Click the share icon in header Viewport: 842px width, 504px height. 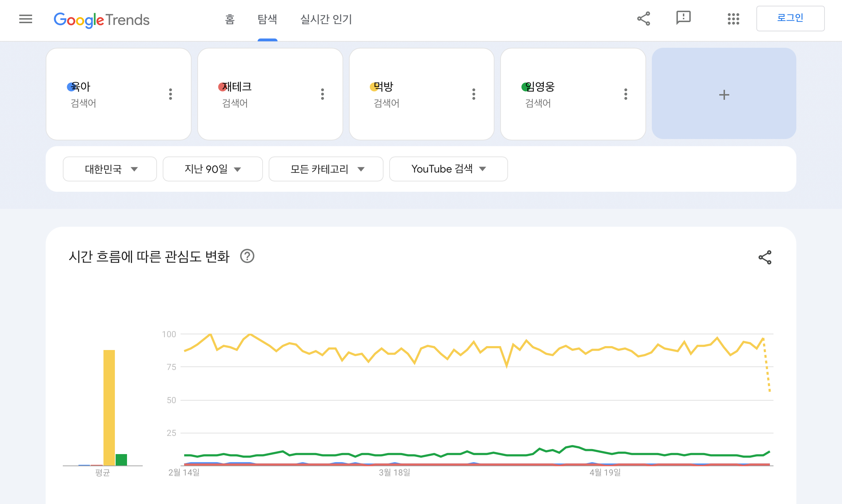tap(644, 19)
